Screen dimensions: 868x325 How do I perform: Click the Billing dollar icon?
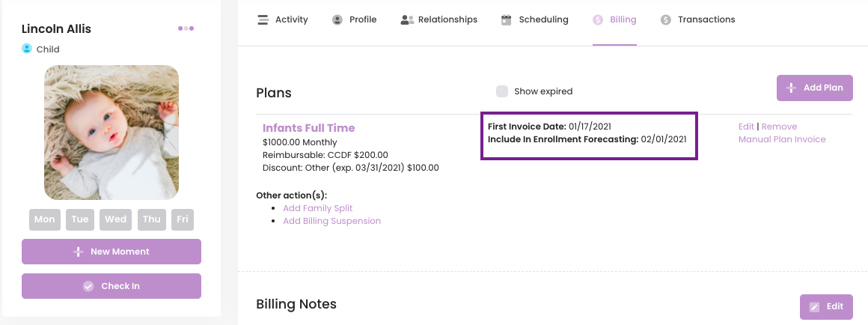597,20
